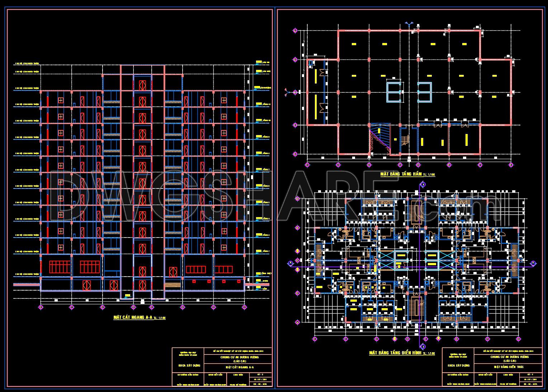Select the left elevator core in the basement plan
Screen dimensions: 548x392
point(394,92)
